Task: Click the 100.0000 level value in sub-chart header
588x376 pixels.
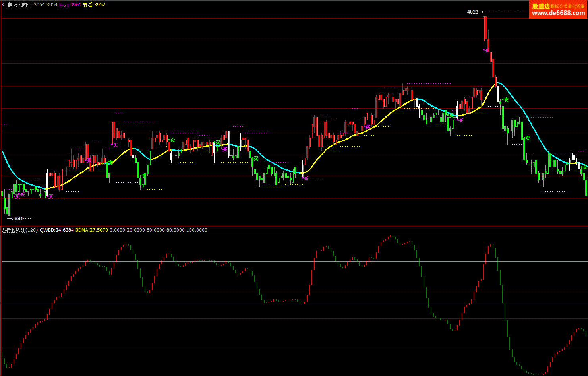Action: [197, 230]
